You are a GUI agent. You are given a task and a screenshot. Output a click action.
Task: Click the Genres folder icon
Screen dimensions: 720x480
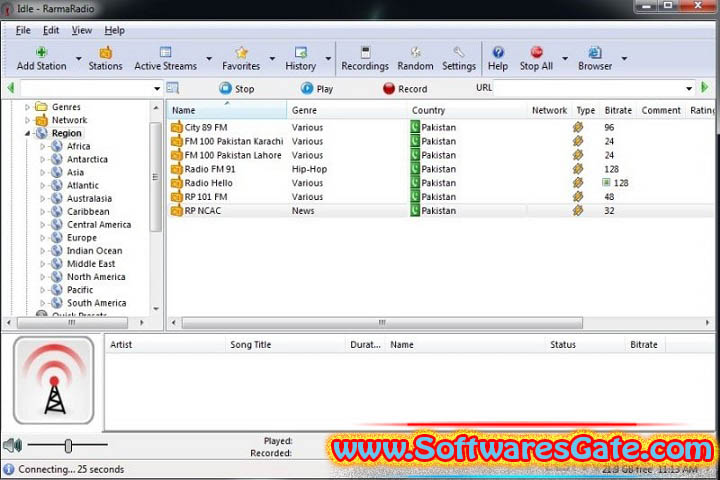click(42, 107)
